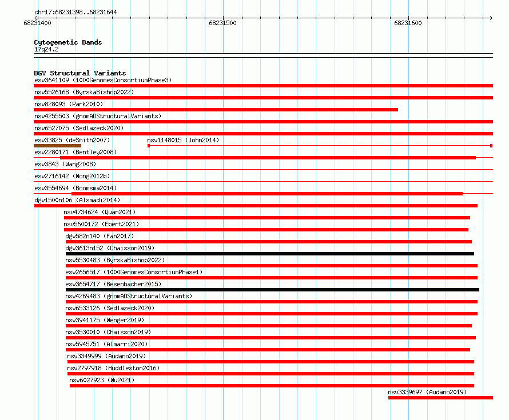Screen dimensions: 509x420
Task: Open nsv4269483 (gnomADStructuralVariants) label
Action: 129,296
